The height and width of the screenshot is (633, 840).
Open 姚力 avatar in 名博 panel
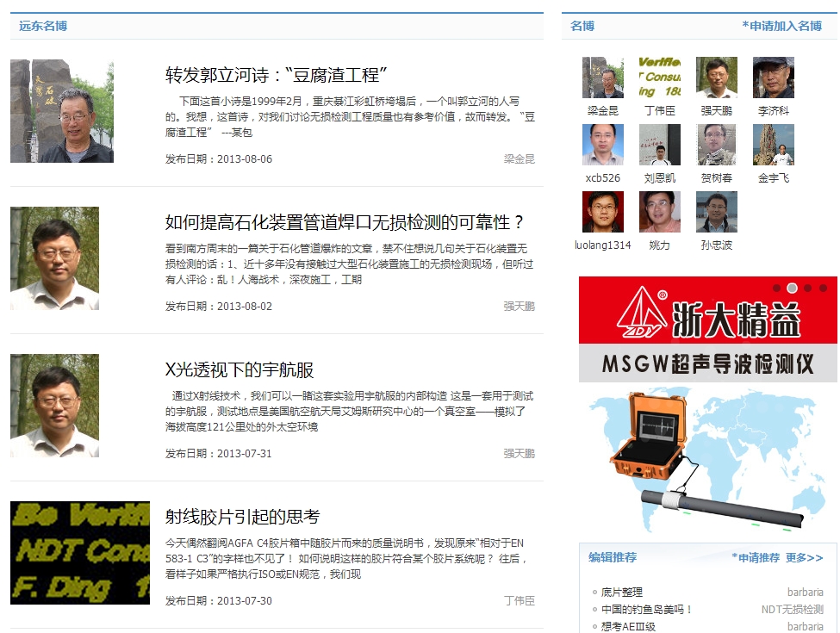click(659, 212)
